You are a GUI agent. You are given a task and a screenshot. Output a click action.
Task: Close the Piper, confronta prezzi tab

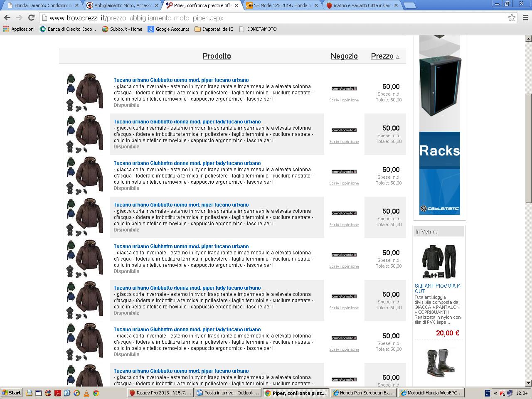236,5
